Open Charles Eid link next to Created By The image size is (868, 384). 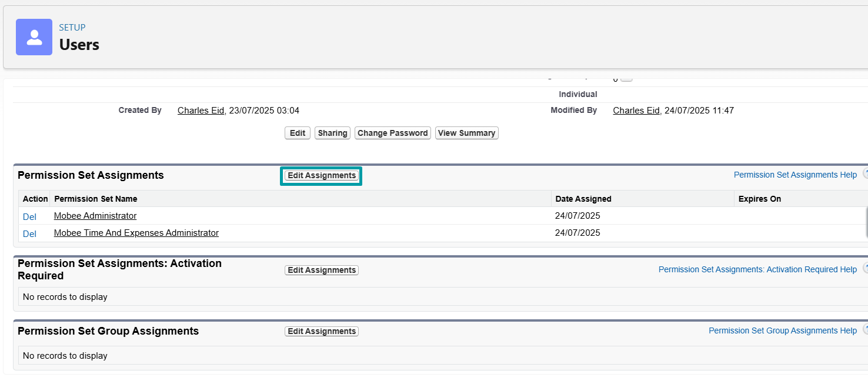pyautogui.click(x=201, y=111)
